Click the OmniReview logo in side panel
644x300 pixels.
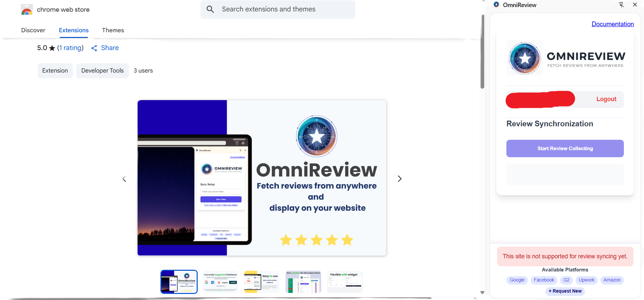coord(525,58)
